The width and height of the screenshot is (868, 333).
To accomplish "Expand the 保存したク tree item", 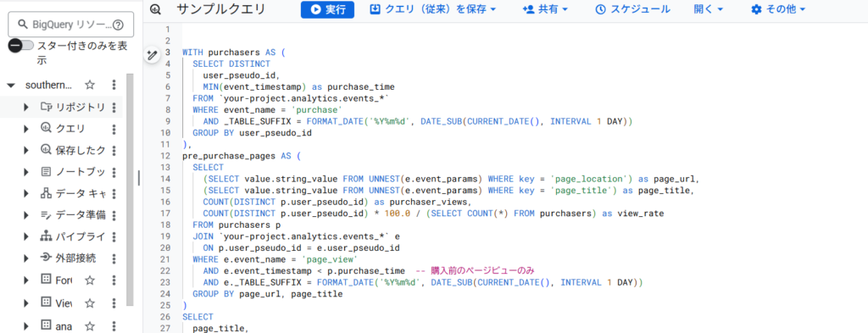I will (x=25, y=151).
